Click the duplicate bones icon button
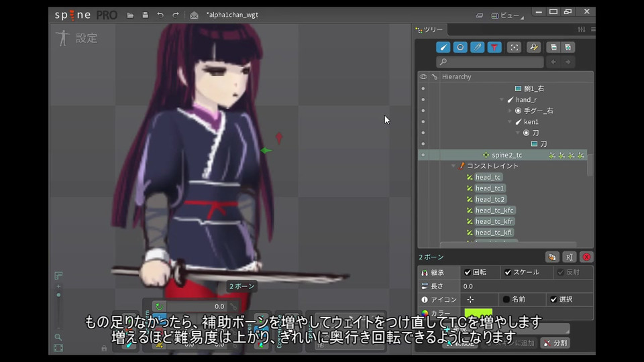The image size is (644, 362). point(552,257)
